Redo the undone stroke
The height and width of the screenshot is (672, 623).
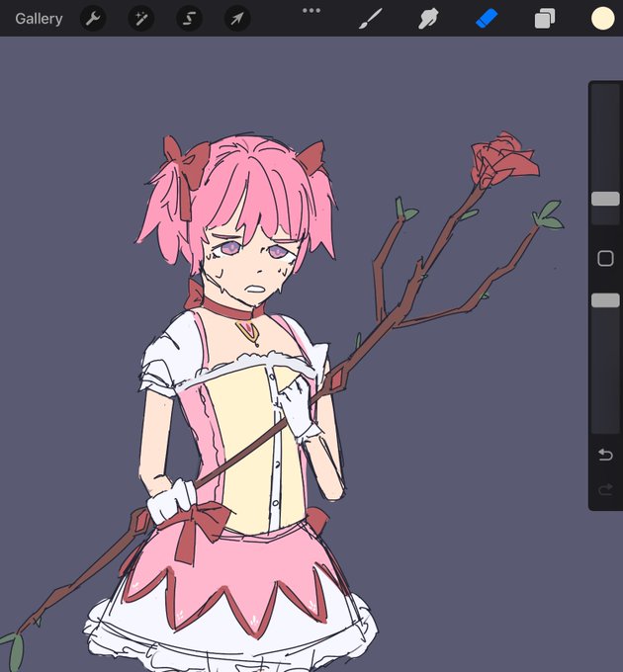pyautogui.click(x=605, y=489)
